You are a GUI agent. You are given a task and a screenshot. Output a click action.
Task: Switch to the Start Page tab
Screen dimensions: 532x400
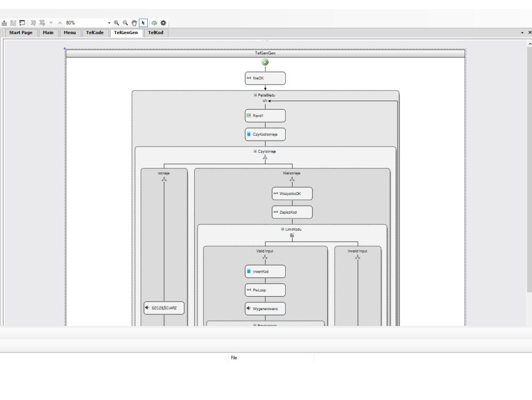click(21, 32)
